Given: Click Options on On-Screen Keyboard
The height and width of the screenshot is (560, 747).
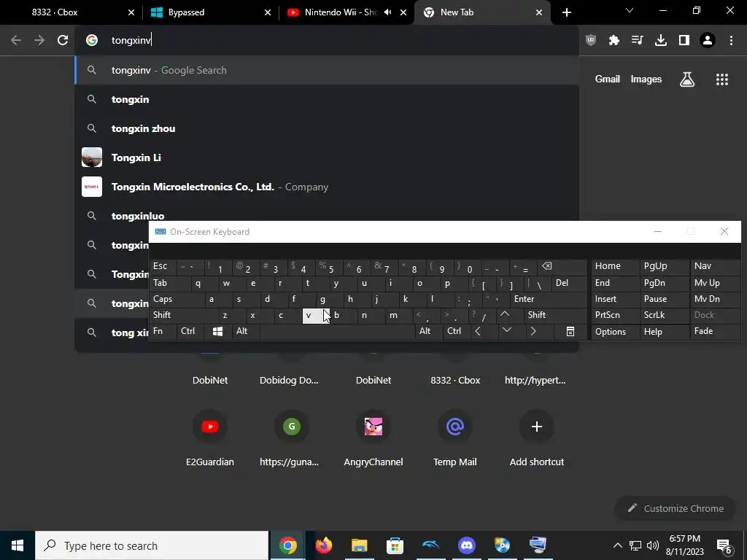Looking at the screenshot, I should coord(616,332).
